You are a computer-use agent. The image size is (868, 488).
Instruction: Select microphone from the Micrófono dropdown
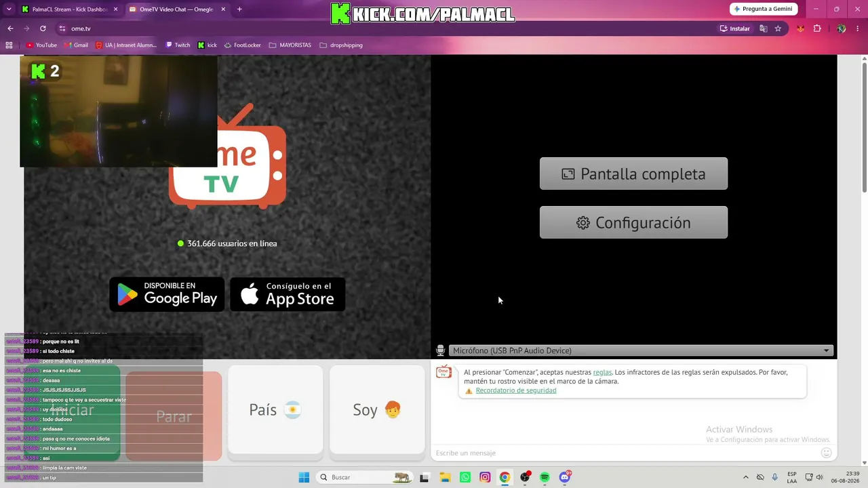tap(640, 350)
